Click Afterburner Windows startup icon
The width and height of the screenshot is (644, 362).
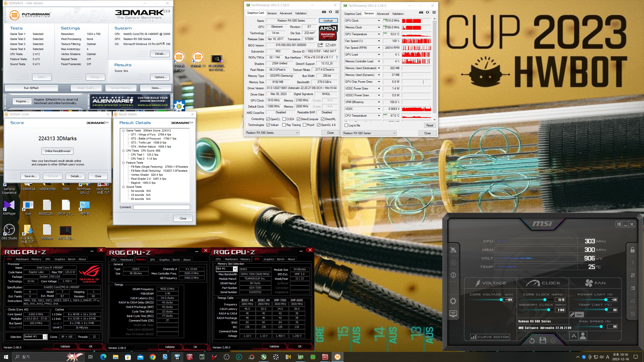point(619,224)
